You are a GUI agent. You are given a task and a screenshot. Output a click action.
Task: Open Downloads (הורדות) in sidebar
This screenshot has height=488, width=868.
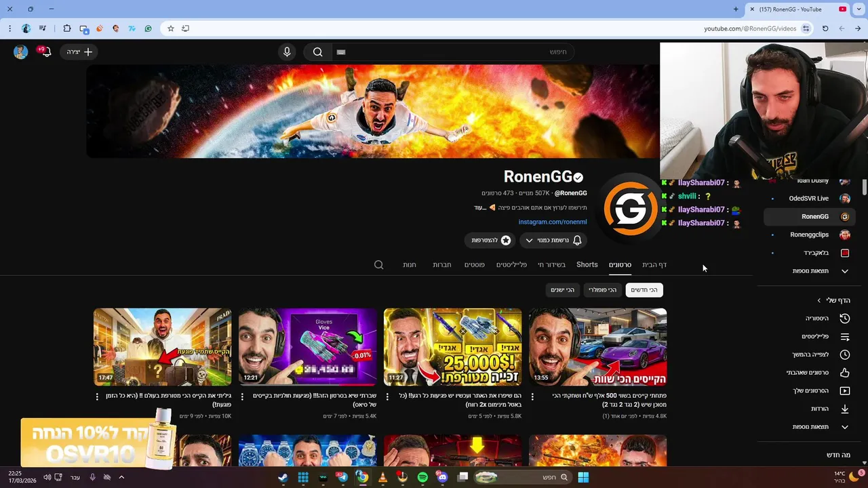tap(808, 409)
